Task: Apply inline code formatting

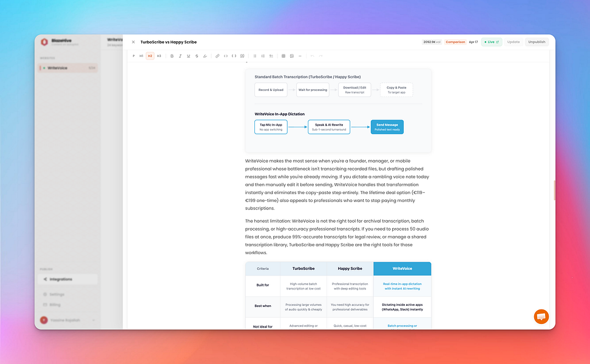Action: click(226, 56)
